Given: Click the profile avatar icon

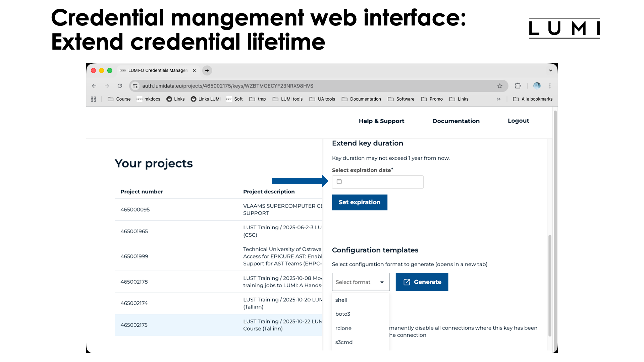Looking at the screenshot, I should [x=537, y=86].
